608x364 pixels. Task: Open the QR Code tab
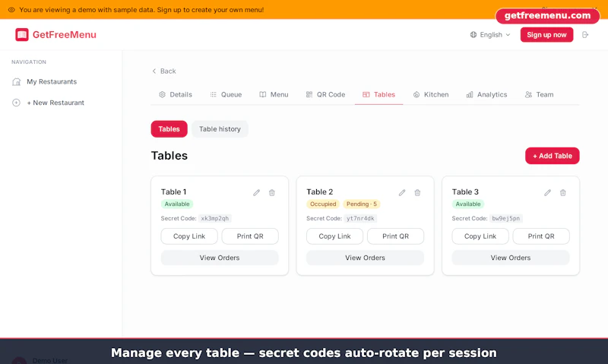tap(325, 94)
